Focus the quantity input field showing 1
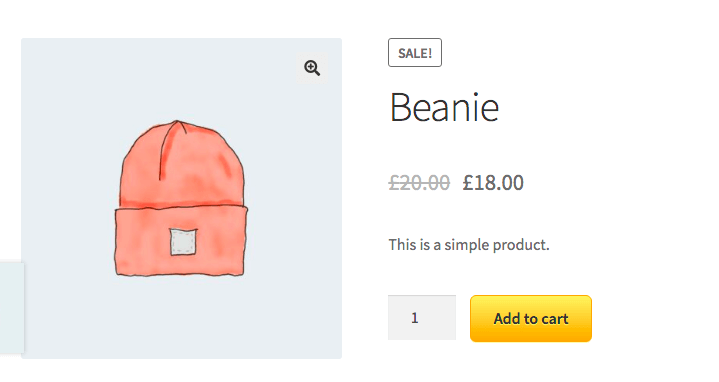This screenshot has width=719, height=382. 422,317
